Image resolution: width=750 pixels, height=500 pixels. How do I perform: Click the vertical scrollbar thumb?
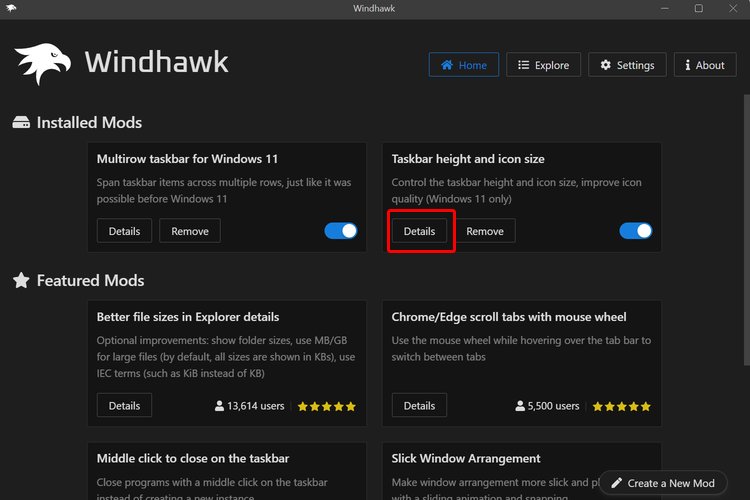coord(746,230)
